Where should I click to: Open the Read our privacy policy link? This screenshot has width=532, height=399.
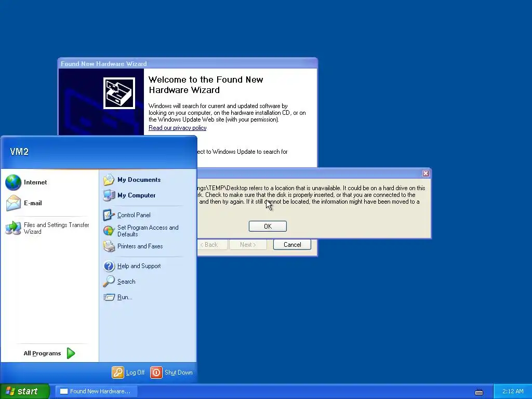[x=178, y=128]
